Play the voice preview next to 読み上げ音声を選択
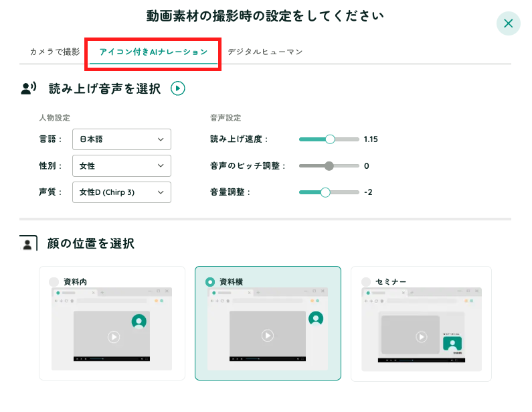 pyautogui.click(x=177, y=88)
